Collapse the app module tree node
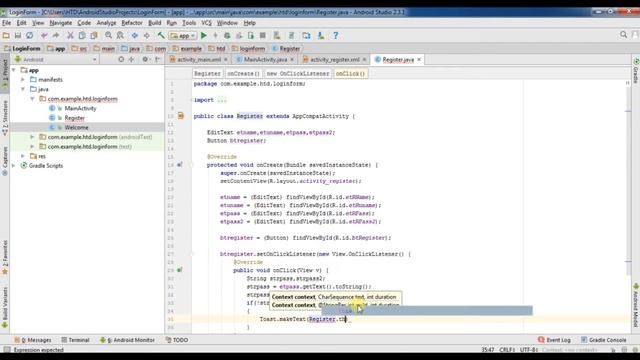The image size is (640, 360). pyautogui.click(x=14, y=70)
